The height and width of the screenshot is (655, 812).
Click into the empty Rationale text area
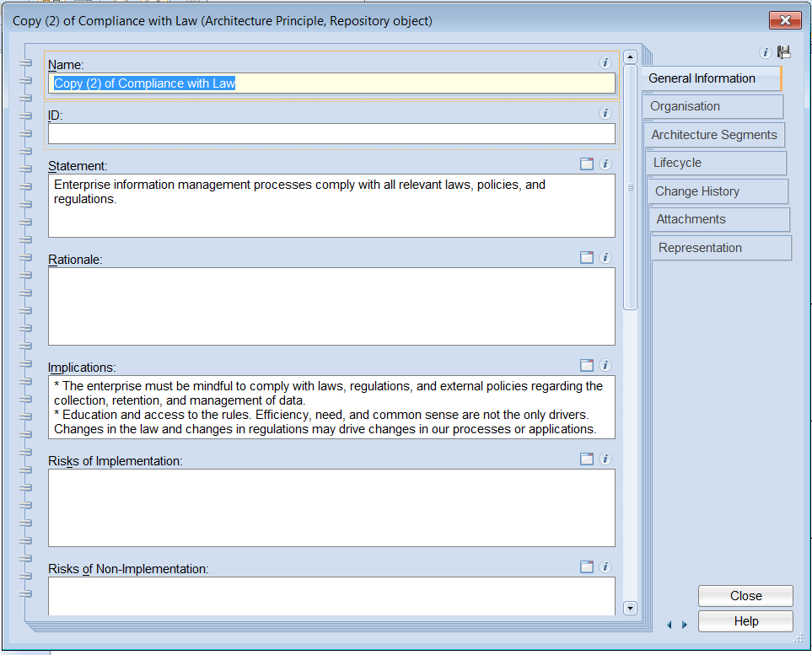[x=331, y=307]
